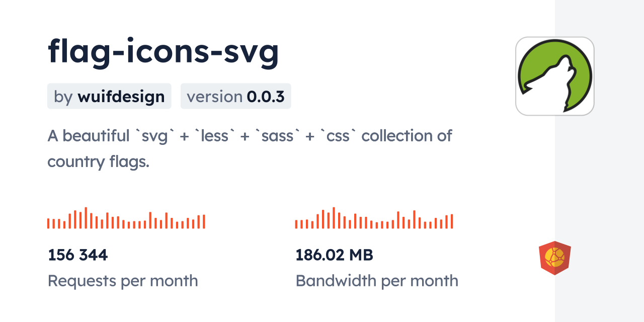The height and width of the screenshot is (322, 644).
Task: Click the green howling wolf avatar
Action: click(x=554, y=76)
